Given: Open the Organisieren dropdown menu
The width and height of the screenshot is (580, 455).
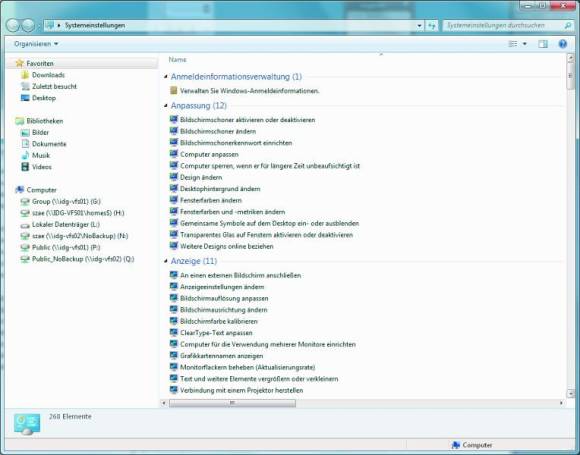Looking at the screenshot, I should (x=36, y=44).
